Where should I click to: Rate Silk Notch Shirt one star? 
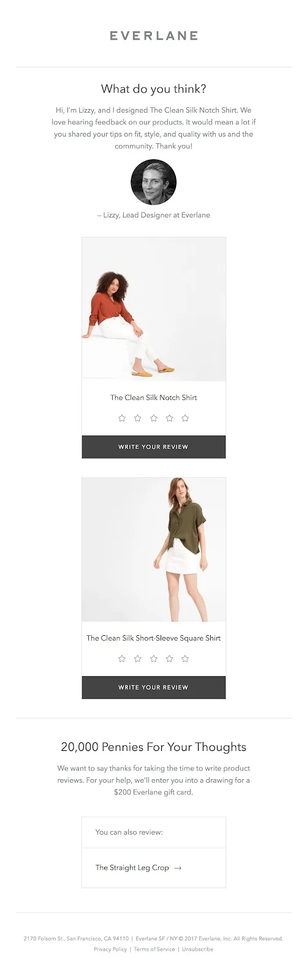click(x=122, y=418)
